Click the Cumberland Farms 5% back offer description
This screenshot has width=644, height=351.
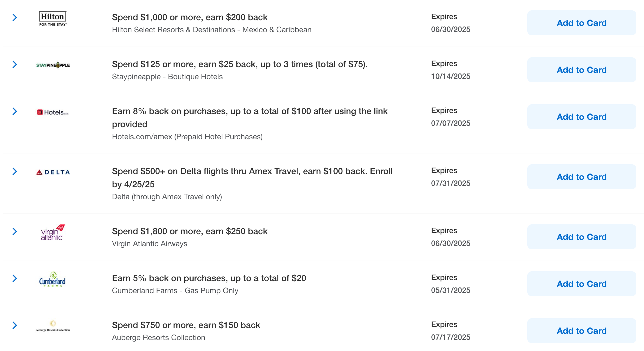click(209, 278)
